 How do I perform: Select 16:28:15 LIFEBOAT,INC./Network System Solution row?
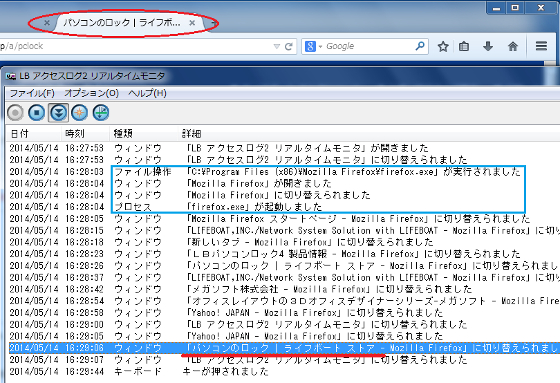(x=284, y=230)
